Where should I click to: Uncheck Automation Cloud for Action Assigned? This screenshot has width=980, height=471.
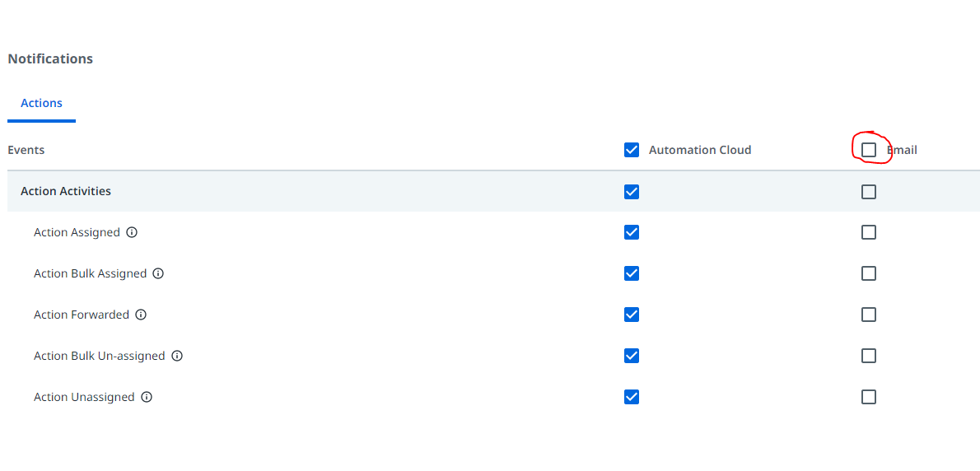tap(632, 232)
